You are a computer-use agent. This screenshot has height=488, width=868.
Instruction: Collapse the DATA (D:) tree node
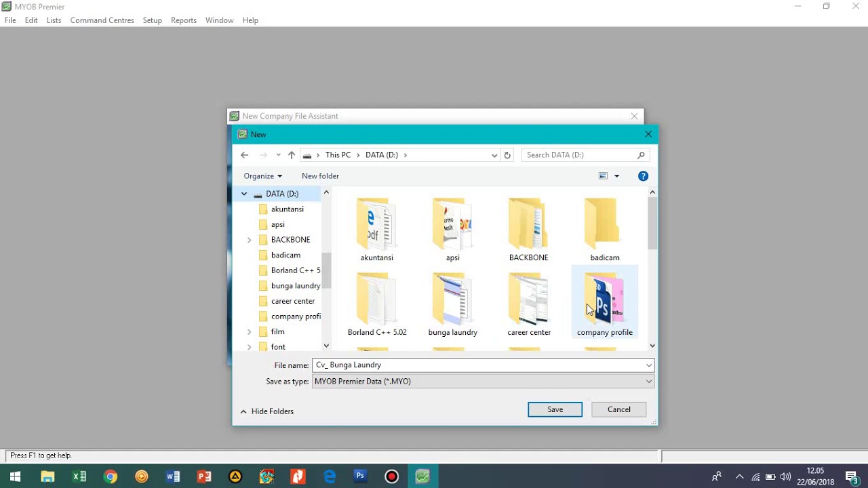point(244,194)
